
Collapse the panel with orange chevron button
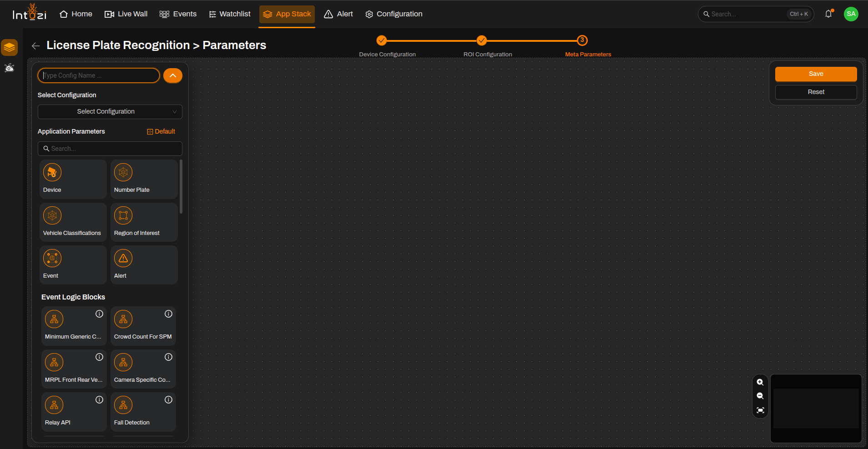point(173,75)
